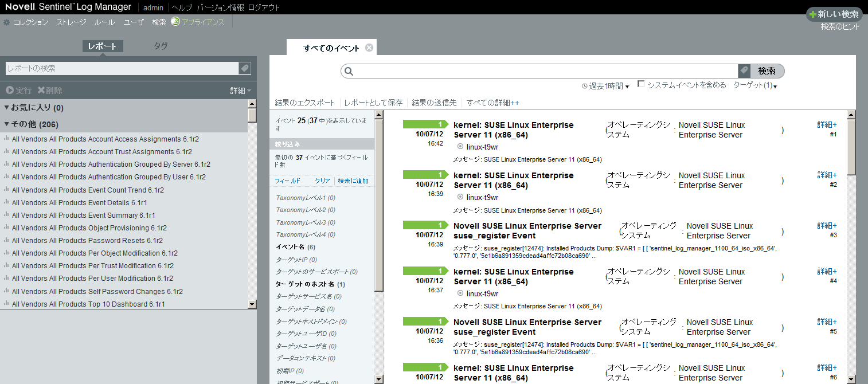Select the イベント名 (6) field

(x=295, y=247)
